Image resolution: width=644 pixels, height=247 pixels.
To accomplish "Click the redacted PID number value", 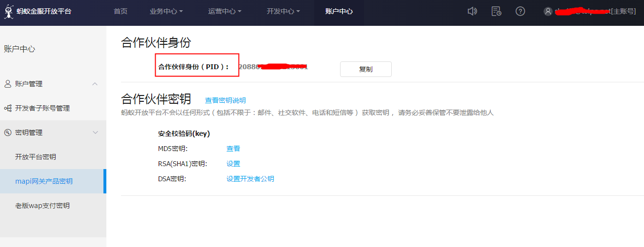I will click(x=273, y=67).
